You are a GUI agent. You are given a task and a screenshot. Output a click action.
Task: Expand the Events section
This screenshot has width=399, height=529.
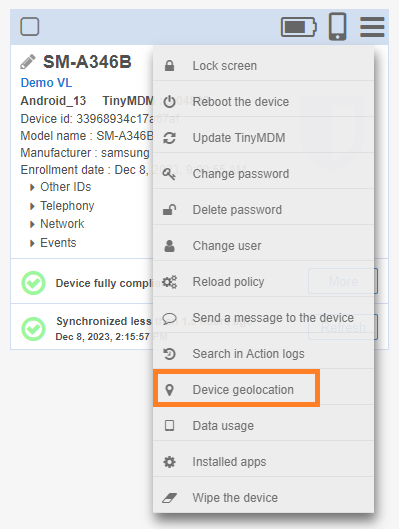[x=53, y=243]
